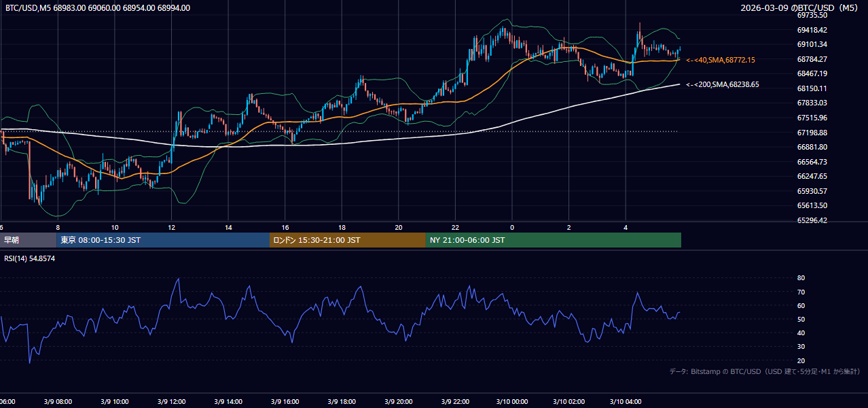Click RSI scale value 40
Image resolution: width=868 pixels, height=408 pixels.
click(801, 333)
